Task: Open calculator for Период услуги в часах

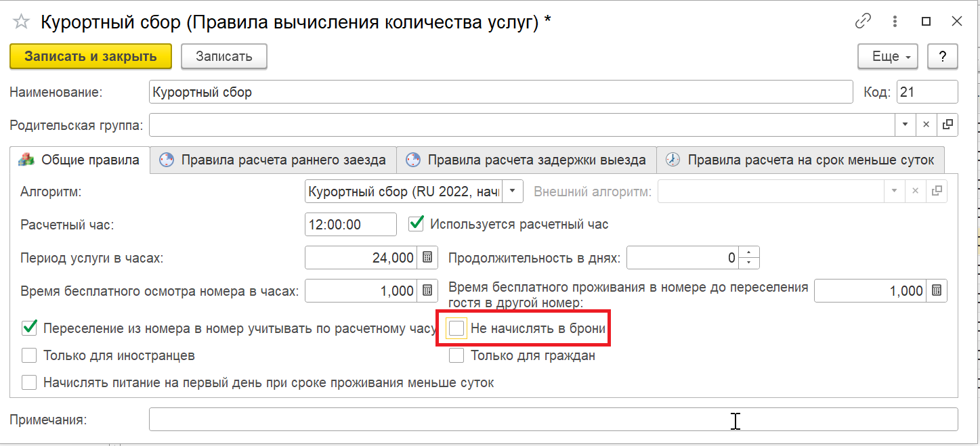Action: tap(427, 258)
